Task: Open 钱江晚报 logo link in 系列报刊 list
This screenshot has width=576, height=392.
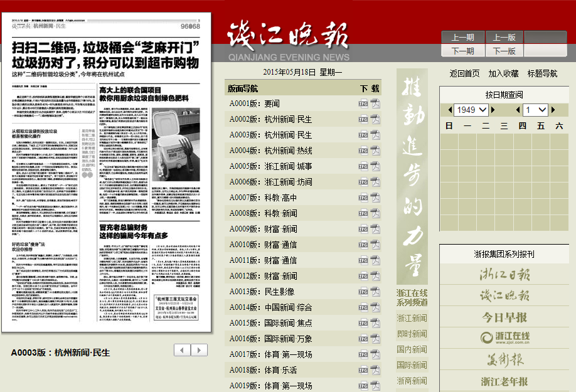Action: coord(504,295)
